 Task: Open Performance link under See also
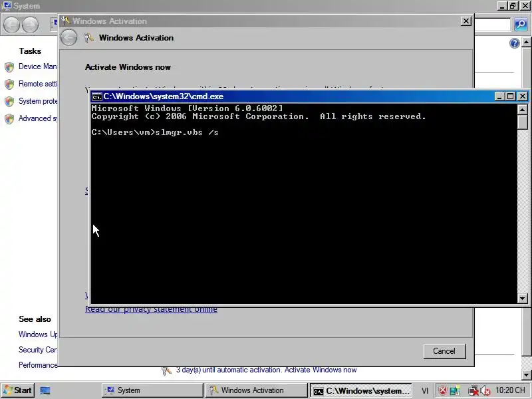[38, 365]
